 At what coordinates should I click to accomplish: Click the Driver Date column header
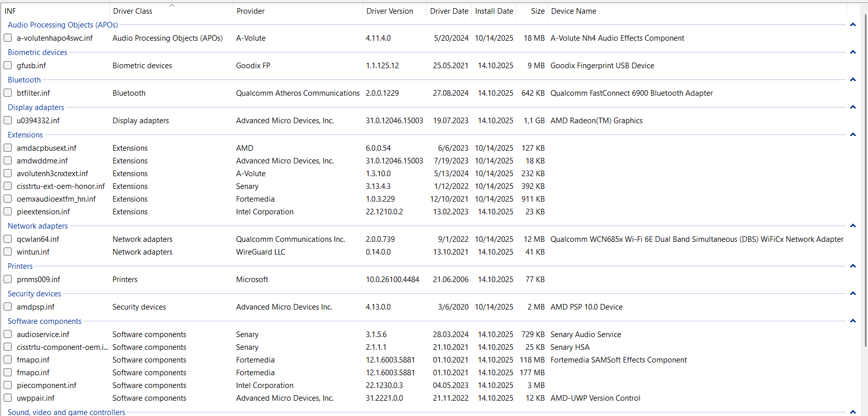[449, 11]
